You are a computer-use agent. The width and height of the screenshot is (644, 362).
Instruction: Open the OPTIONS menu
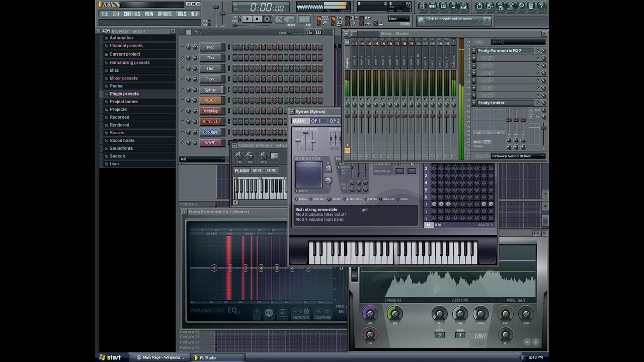pos(165,14)
